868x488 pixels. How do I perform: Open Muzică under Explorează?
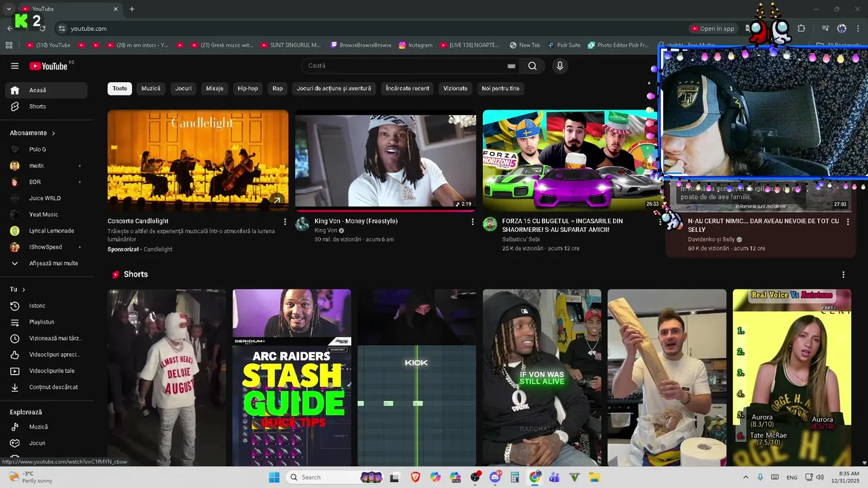point(47,427)
